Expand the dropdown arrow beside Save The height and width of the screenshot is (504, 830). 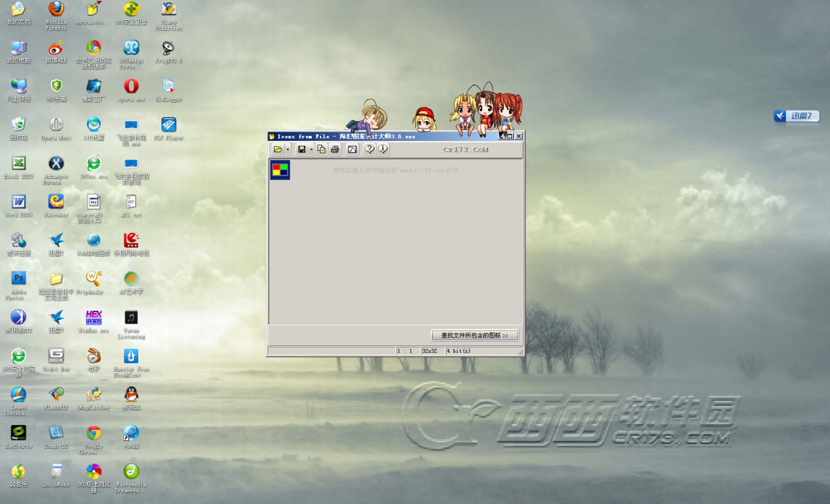pos(311,149)
